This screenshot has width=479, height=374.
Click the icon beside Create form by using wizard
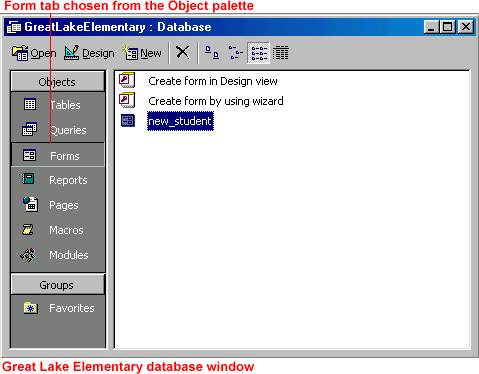point(127,100)
